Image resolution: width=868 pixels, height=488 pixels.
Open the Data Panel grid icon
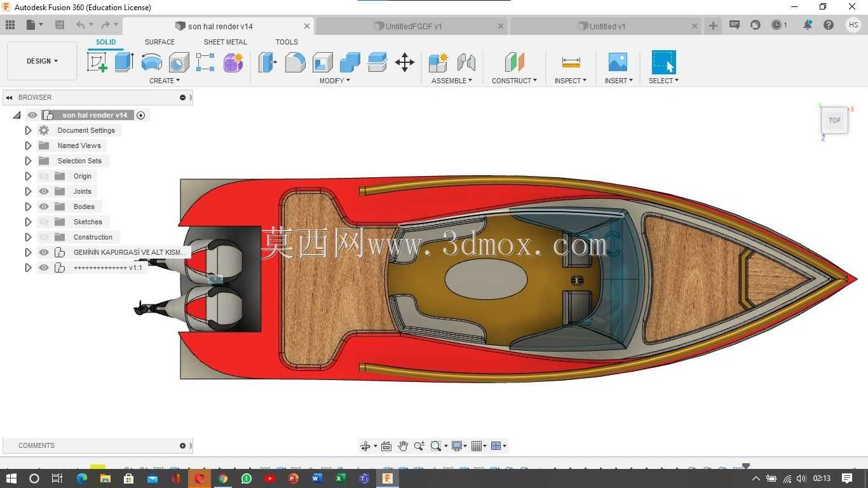[10, 25]
